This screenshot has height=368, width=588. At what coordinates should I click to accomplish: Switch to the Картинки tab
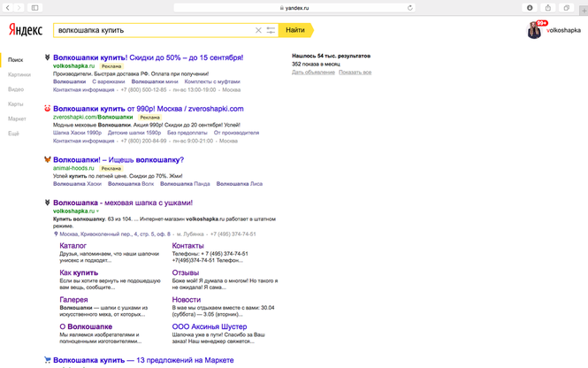pyautogui.click(x=19, y=74)
